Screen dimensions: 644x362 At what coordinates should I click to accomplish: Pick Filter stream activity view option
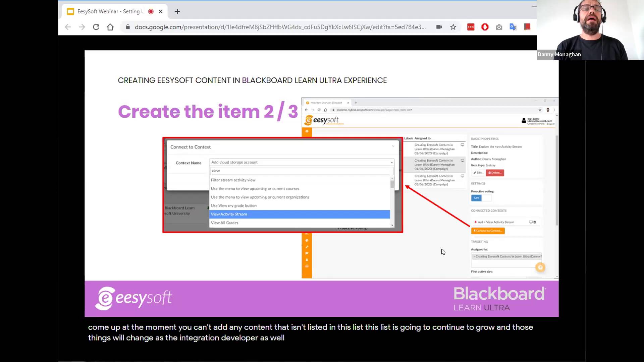(x=233, y=180)
